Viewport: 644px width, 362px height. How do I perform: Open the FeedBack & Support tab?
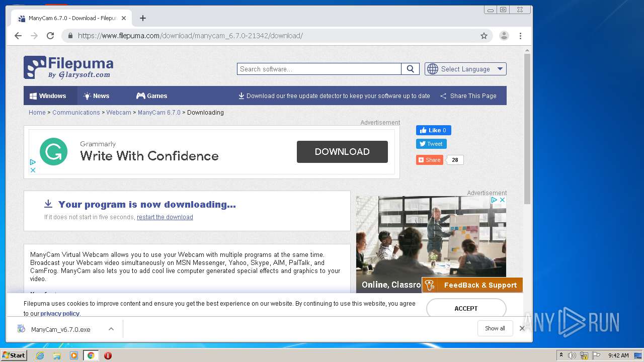click(472, 285)
